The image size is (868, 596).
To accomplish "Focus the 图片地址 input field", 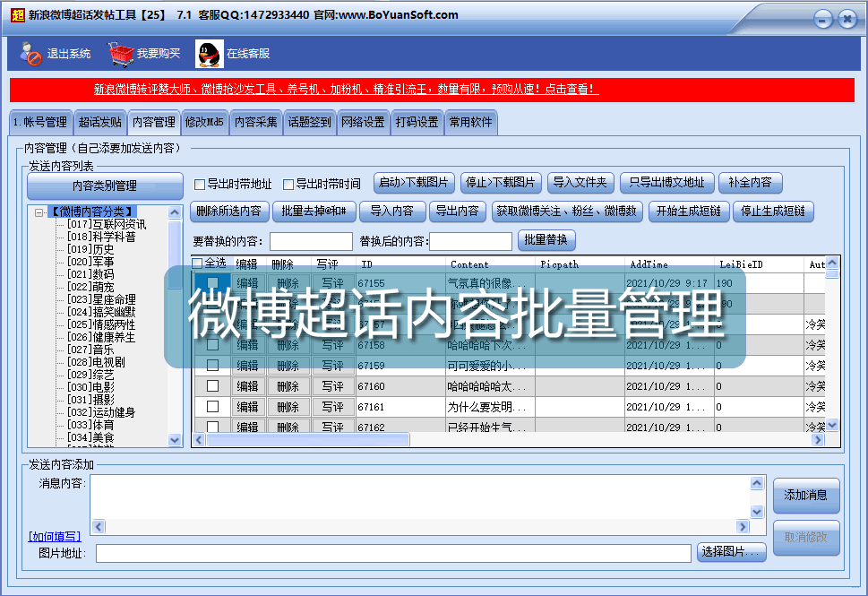I will coord(393,553).
